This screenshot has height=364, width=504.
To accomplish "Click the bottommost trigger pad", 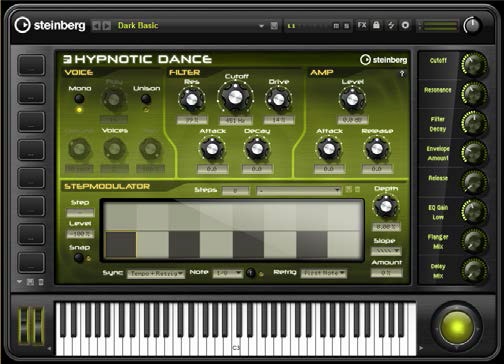I will coord(31,263).
